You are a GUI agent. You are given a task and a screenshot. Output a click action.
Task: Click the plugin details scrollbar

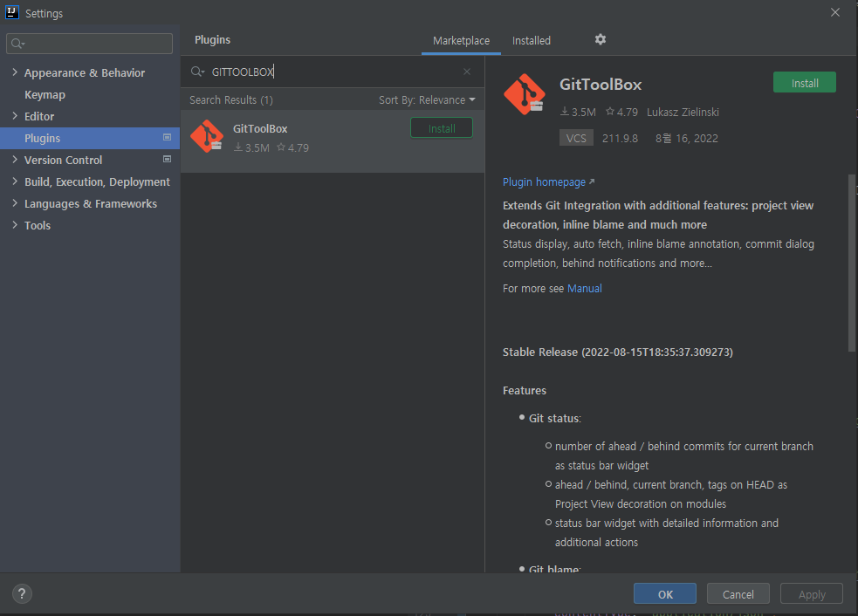tap(851, 263)
